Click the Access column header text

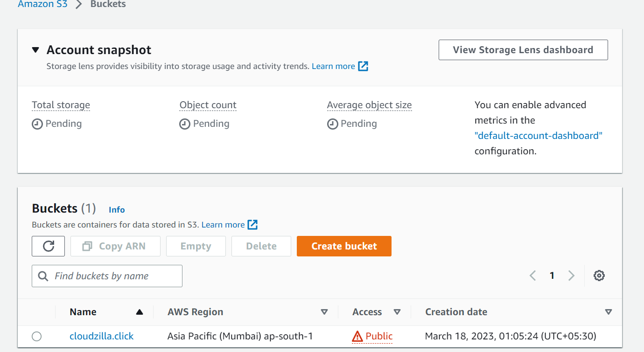[367, 312]
